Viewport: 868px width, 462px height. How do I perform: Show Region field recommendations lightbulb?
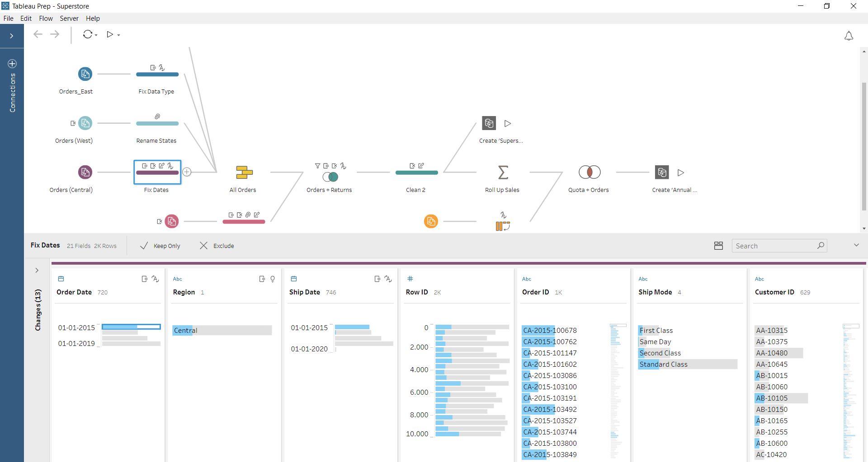(x=273, y=279)
